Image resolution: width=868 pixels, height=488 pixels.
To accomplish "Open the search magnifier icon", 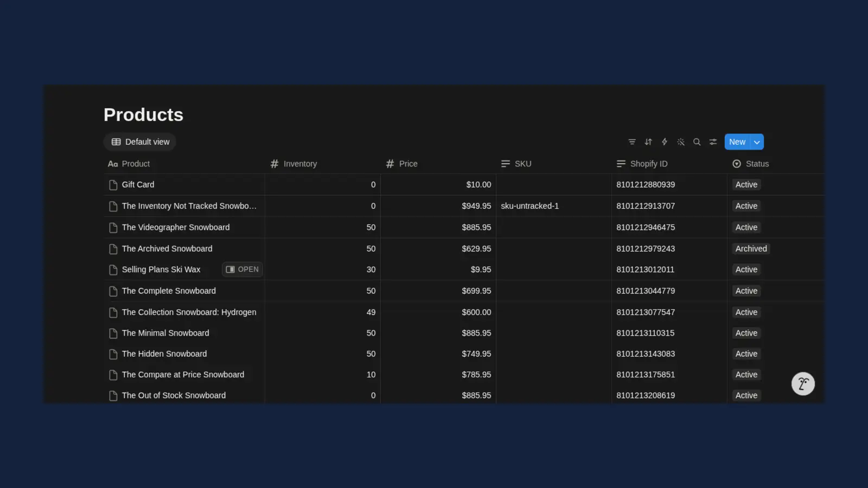I will tap(697, 142).
